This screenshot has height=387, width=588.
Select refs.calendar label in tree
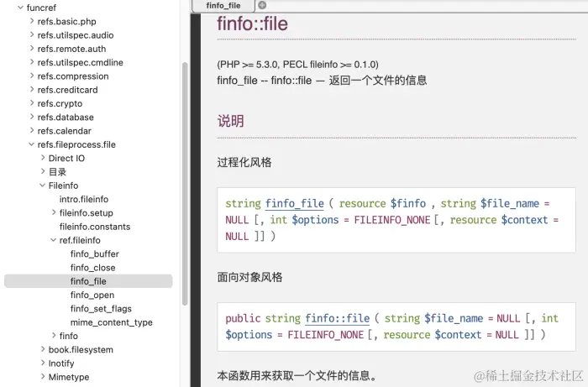[64, 131]
